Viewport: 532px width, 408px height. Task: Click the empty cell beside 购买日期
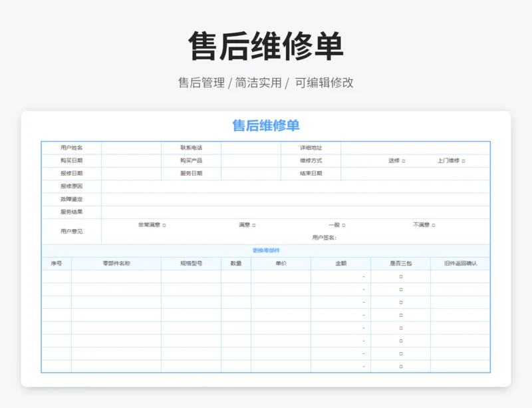pyautogui.click(x=131, y=160)
